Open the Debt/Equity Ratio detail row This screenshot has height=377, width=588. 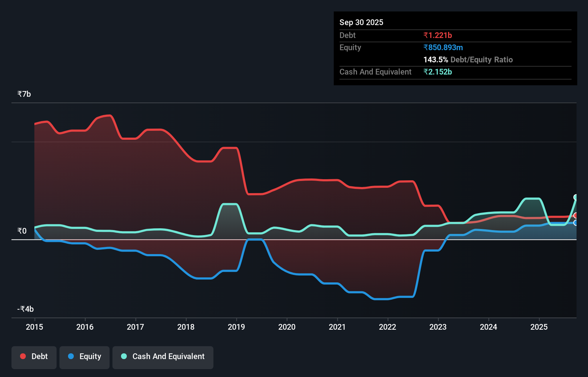[x=468, y=59]
